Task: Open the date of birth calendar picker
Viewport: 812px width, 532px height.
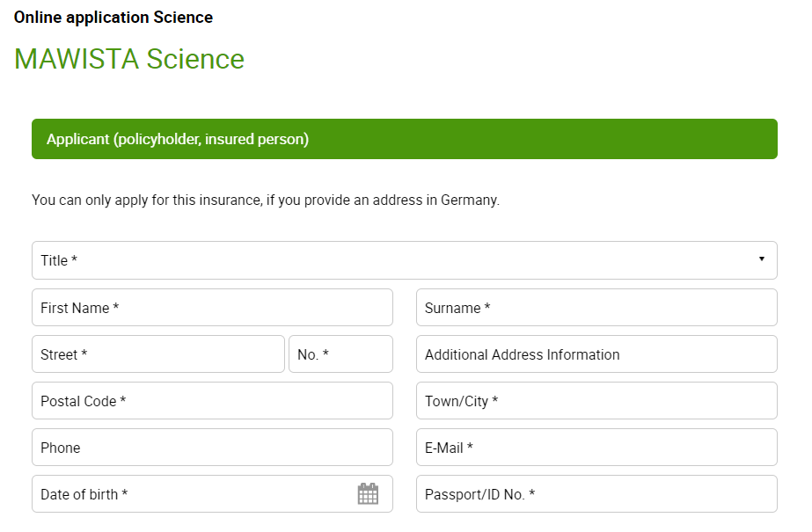Action: click(x=368, y=494)
